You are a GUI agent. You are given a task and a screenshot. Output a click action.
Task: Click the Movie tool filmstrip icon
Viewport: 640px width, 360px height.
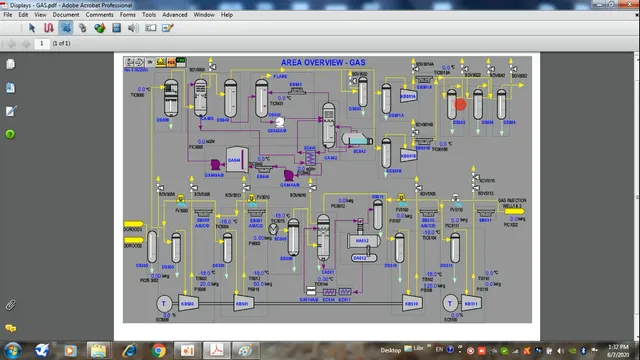click(x=116, y=28)
